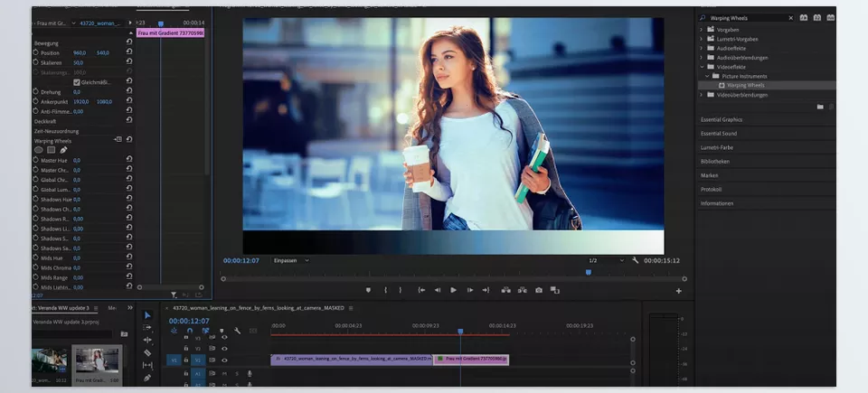Add marker in Program monitor
The image size is (868, 393).
point(368,290)
